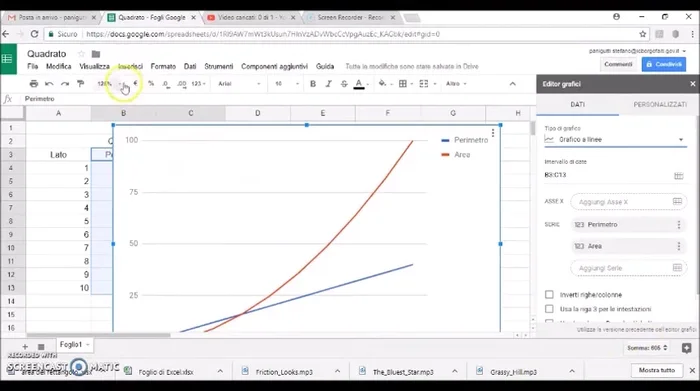Screen dimensions: 700x391
Task: Open the Modifica menu
Action: coord(58,67)
